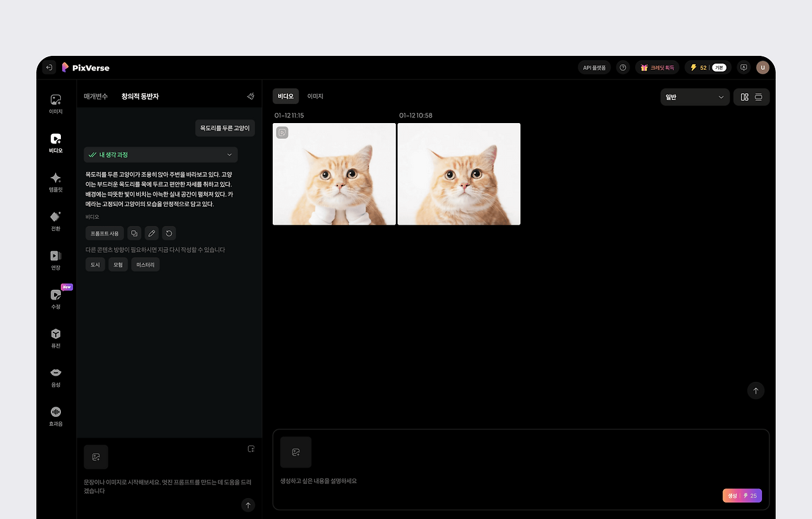Open the 매개변수 tab in the left panel
Image resolution: width=812 pixels, height=519 pixels.
[95, 96]
